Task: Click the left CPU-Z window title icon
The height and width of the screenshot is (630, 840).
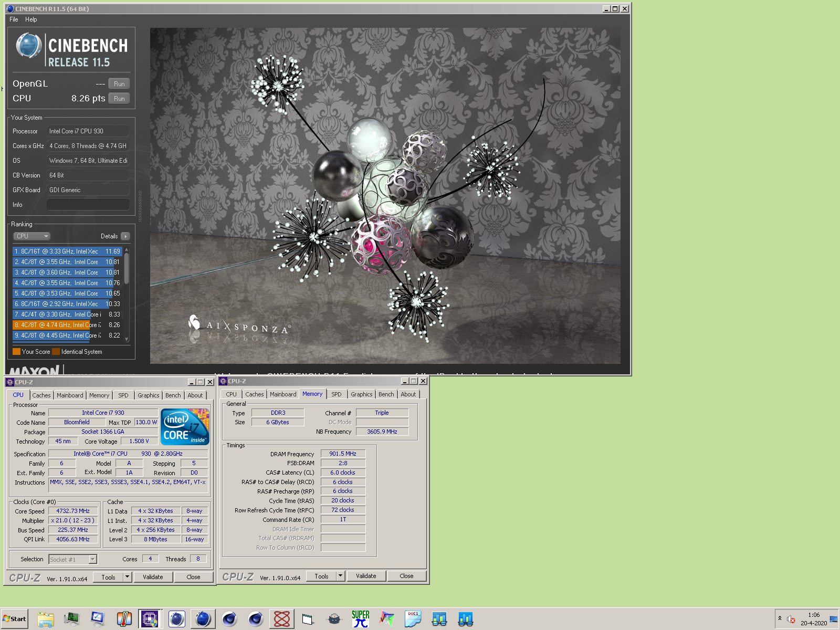Action: tap(10, 382)
